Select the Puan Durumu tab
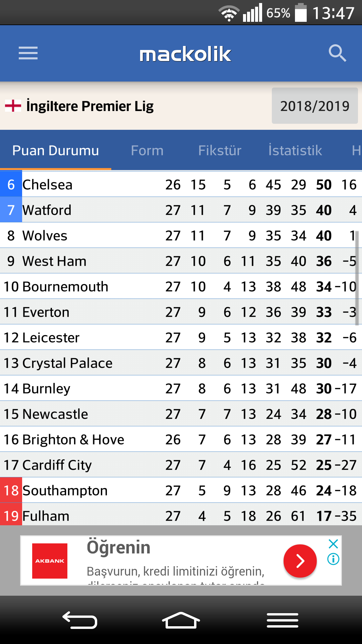 [56, 151]
